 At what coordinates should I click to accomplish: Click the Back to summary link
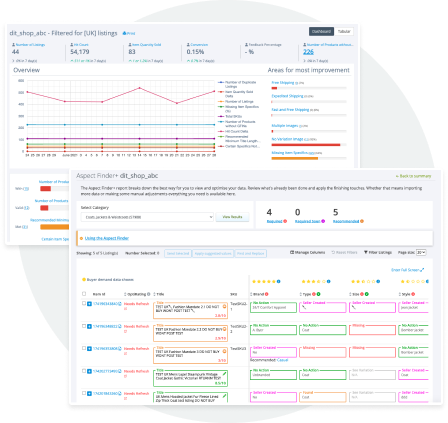[413, 176]
